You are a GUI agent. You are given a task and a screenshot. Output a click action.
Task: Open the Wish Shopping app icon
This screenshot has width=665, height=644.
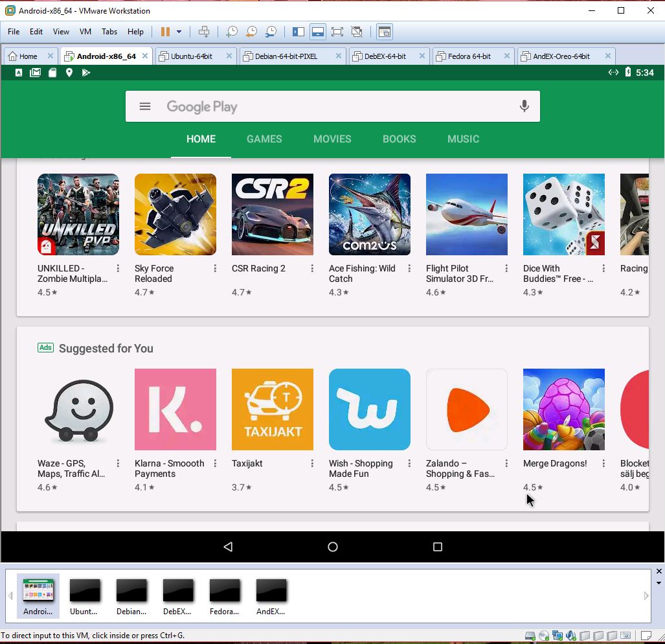tap(369, 409)
